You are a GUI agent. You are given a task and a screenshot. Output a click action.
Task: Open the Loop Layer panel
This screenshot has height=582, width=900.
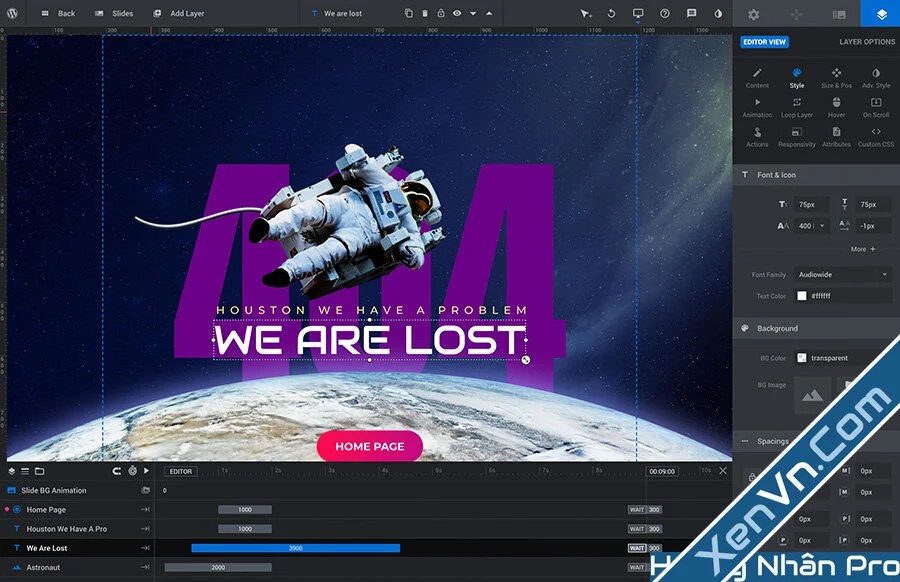(797, 108)
